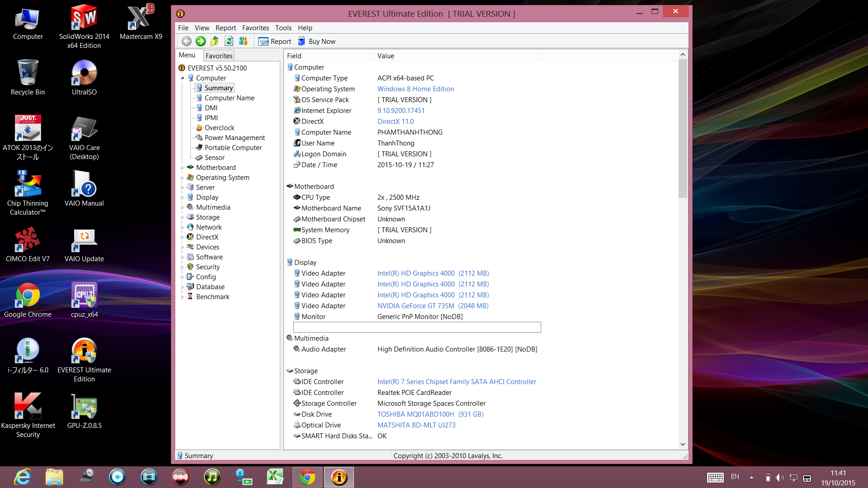The height and width of the screenshot is (488, 868).
Task: Open the Favorites menu
Action: tap(255, 28)
